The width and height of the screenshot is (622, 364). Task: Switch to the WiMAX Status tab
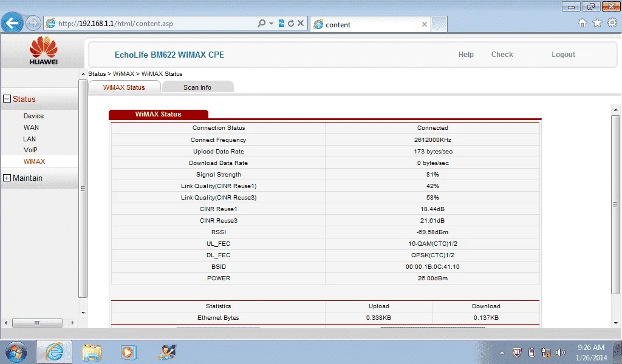coord(124,87)
